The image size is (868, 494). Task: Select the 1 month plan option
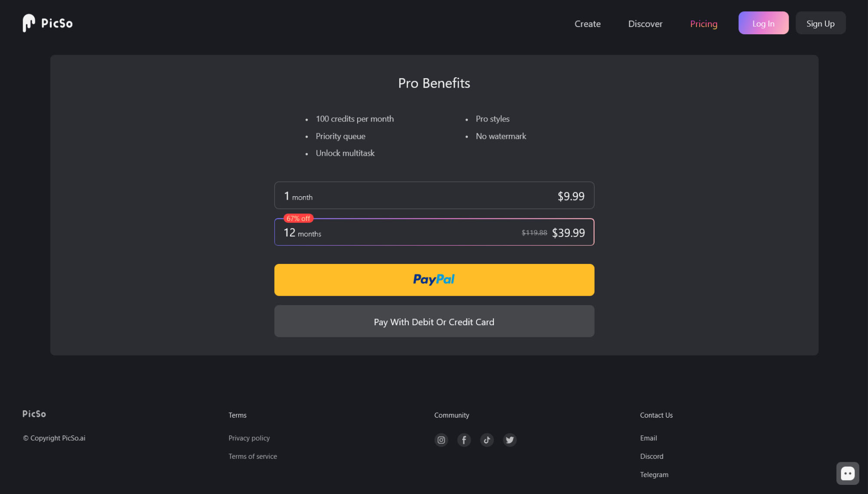[x=434, y=195]
